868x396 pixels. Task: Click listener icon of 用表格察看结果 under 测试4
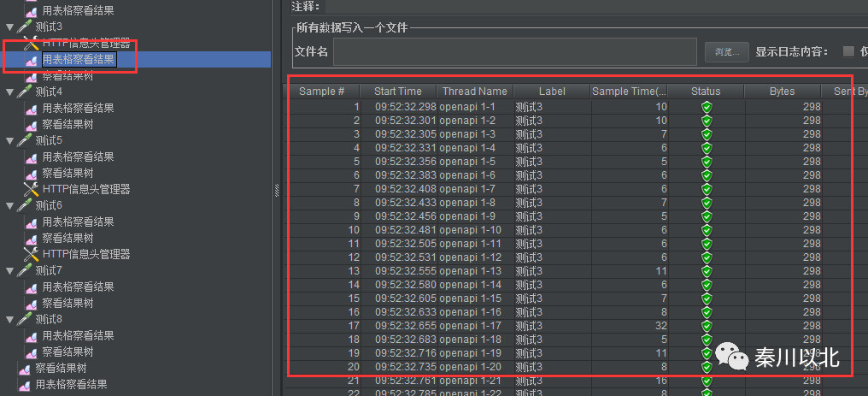pyautogui.click(x=32, y=109)
